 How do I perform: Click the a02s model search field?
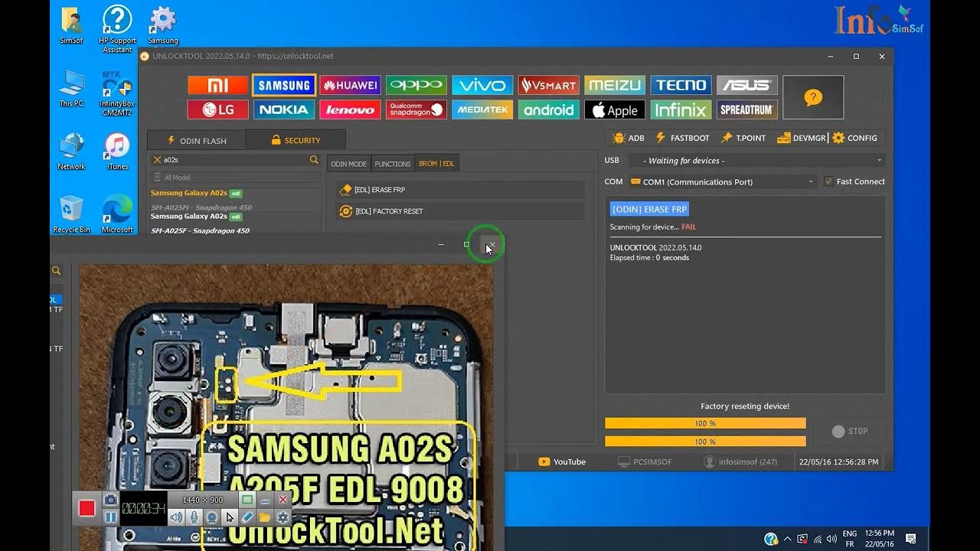point(234,160)
